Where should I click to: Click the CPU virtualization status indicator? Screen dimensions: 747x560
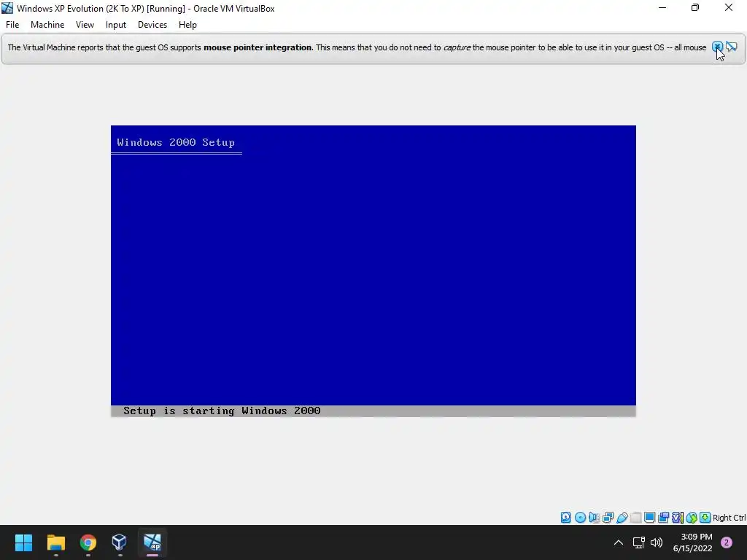pos(678,517)
